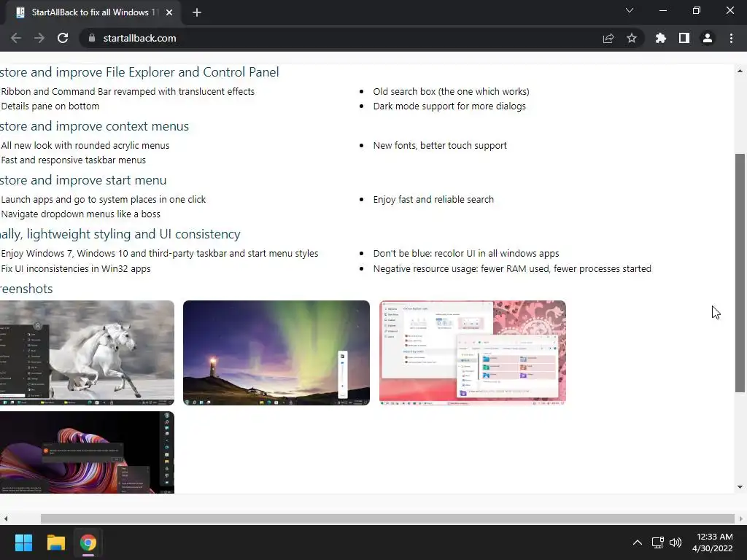Image resolution: width=747 pixels, height=560 pixels.
Task: Click "Dark mode support for more dialogs"
Action: coord(449,106)
